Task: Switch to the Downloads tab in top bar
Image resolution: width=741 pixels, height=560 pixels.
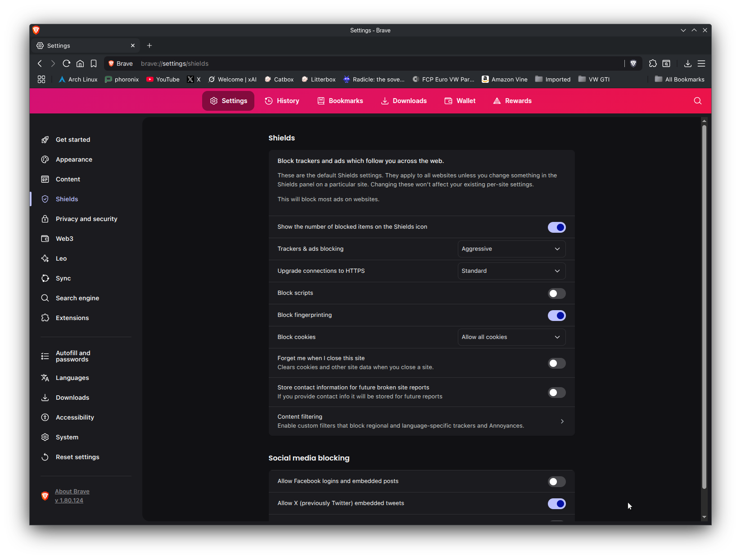Action: [x=404, y=101]
